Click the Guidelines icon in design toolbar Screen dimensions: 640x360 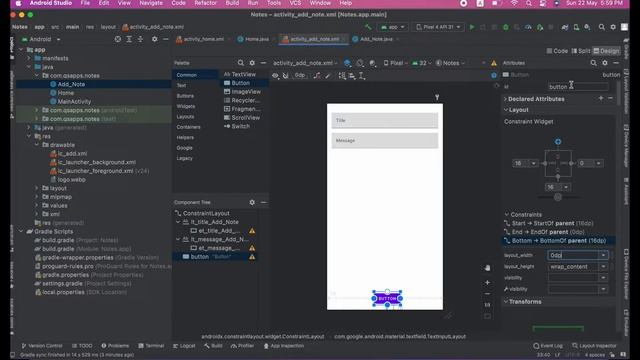tap(362, 76)
